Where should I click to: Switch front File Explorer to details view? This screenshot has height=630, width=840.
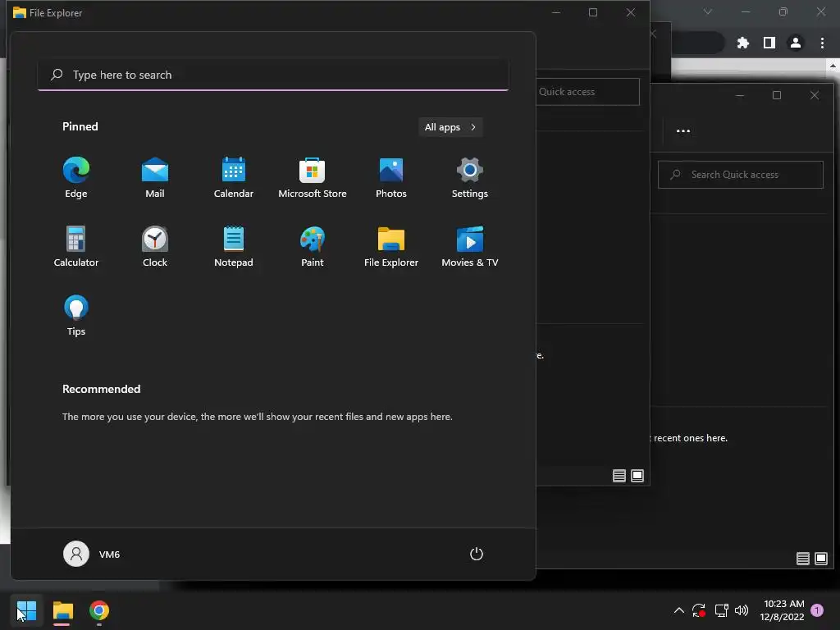619,476
